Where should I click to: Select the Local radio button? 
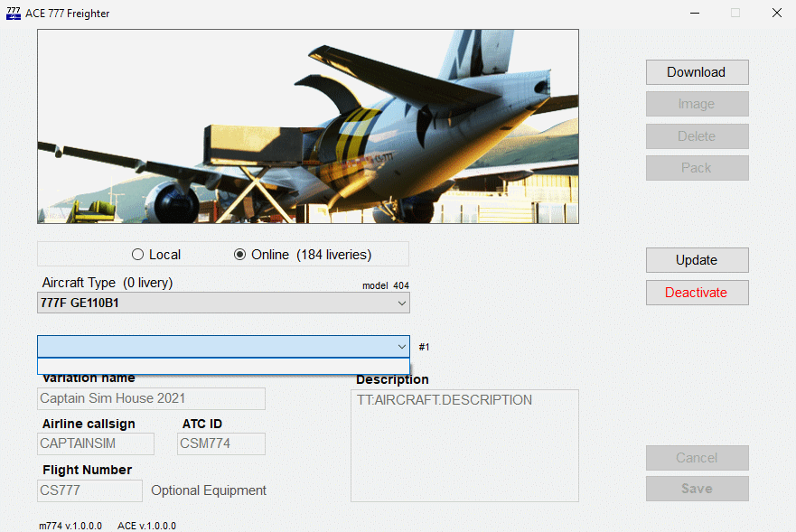tap(138, 255)
